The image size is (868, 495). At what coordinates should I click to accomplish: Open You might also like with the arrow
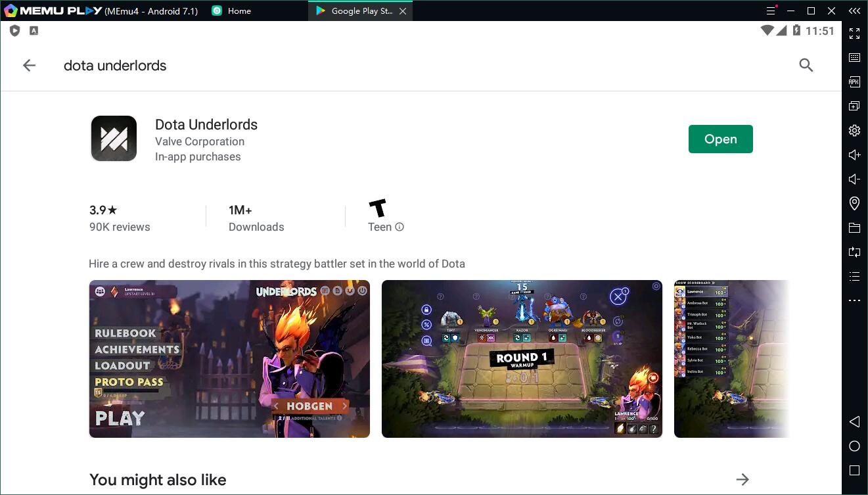pos(744,480)
